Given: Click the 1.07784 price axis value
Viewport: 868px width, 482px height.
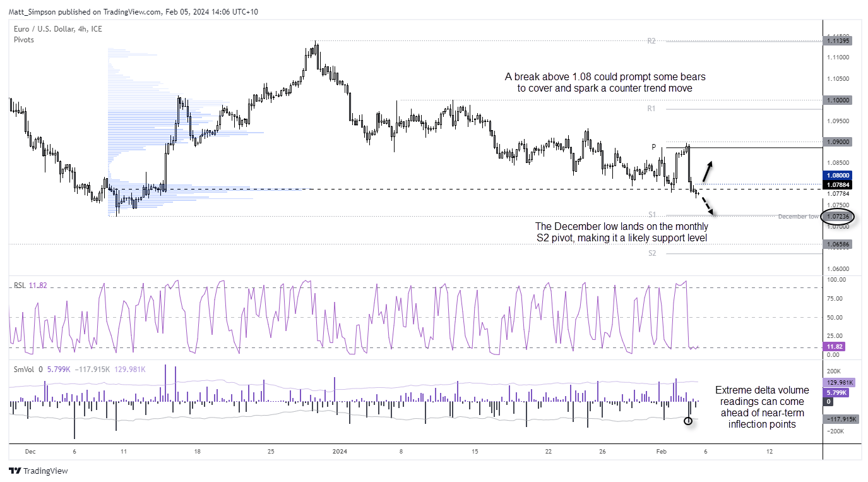Looking at the screenshot, I should click(838, 194).
